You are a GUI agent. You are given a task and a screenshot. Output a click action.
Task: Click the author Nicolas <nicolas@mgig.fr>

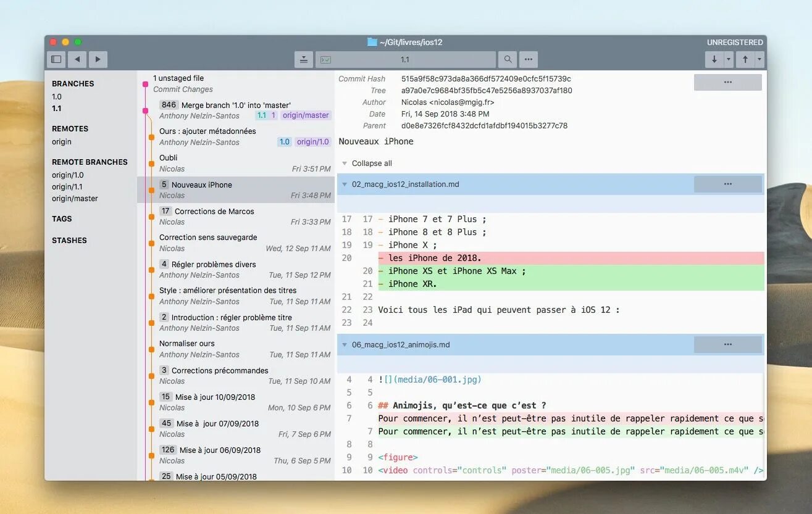pyautogui.click(x=448, y=102)
